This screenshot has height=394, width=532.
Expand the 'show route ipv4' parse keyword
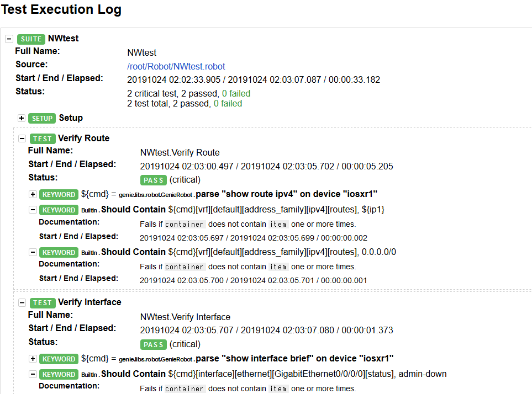tap(33, 194)
